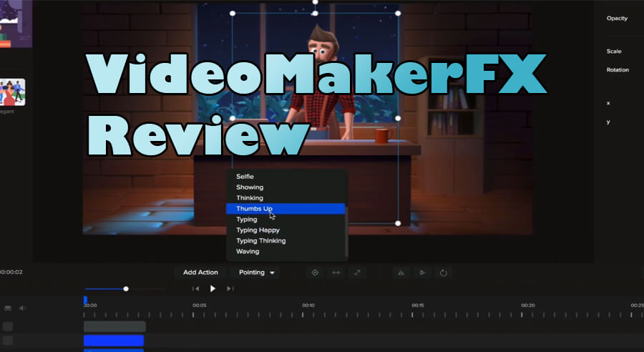Toggle the speaker mute icon in timeline header
This screenshot has width=644, height=352.
(x=22, y=308)
